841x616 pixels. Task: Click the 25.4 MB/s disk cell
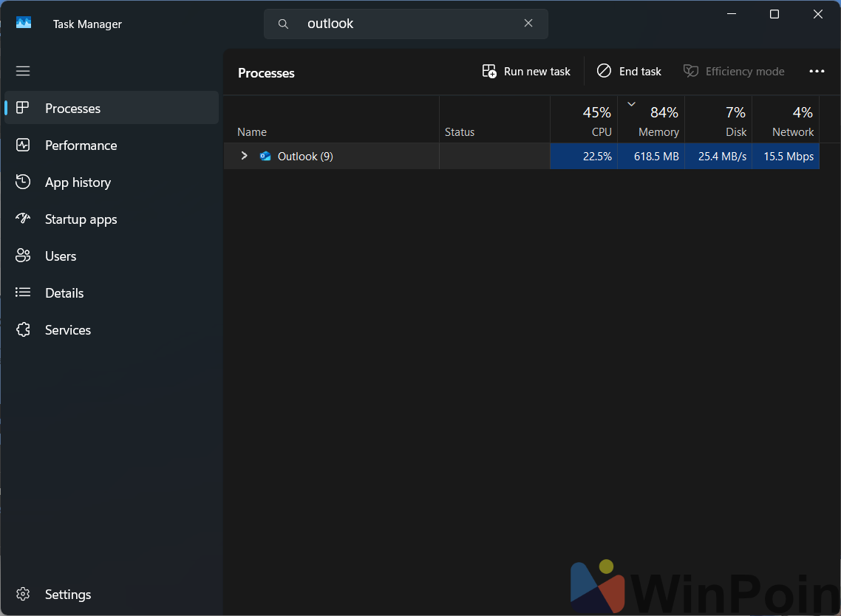[x=718, y=156]
